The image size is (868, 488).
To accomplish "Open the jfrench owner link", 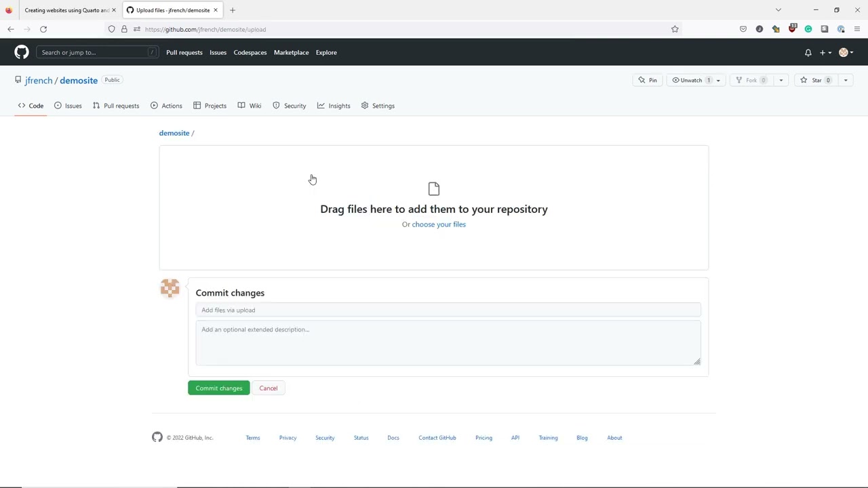I will point(39,81).
